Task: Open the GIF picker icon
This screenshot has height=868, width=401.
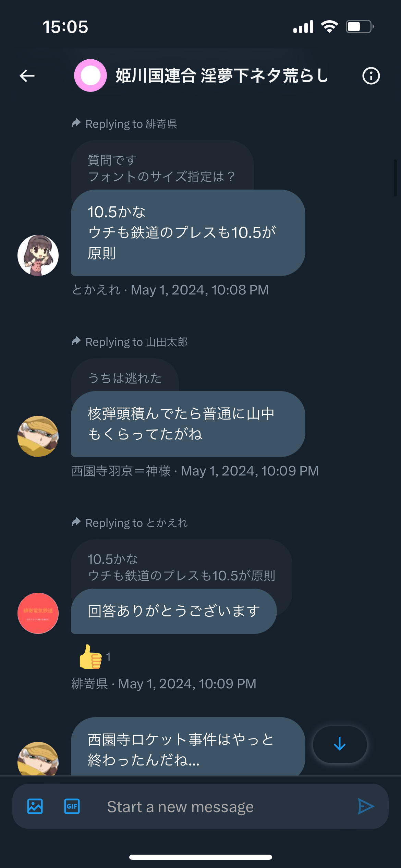Action: [72, 806]
